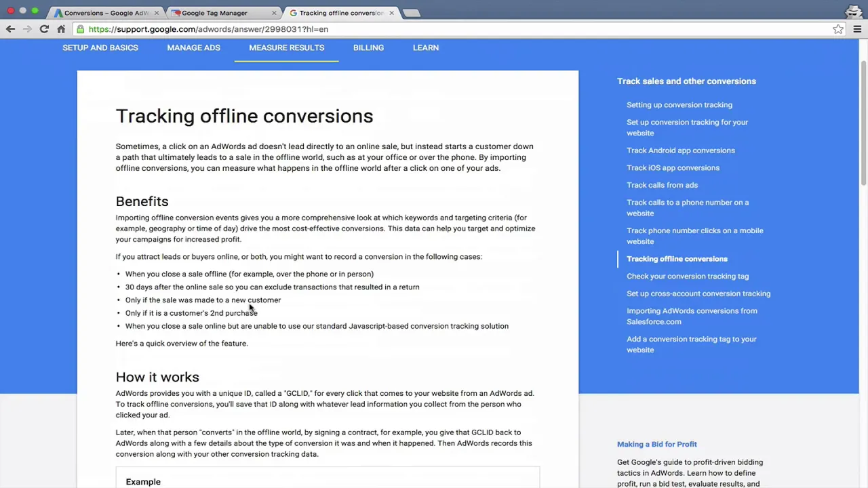The width and height of the screenshot is (868, 488).
Task: Click Track sales and other conversions heading
Action: 686,81
